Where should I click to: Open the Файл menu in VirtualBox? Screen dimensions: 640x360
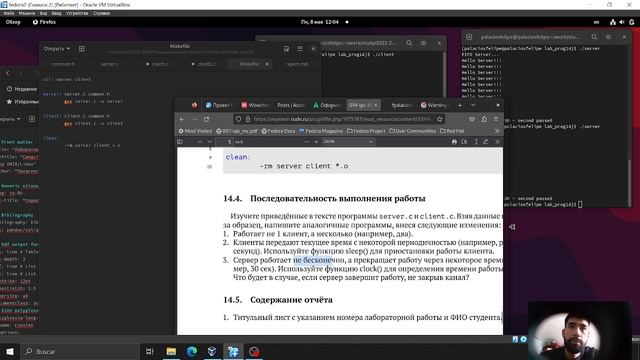click(x=9, y=13)
